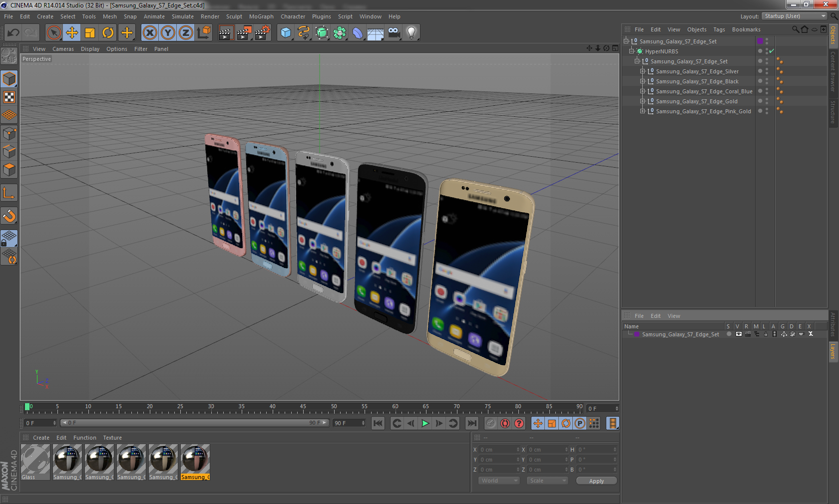Screen dimensions: 839x504
Task: Add a Cube primitive object
Action: [286, 33]
